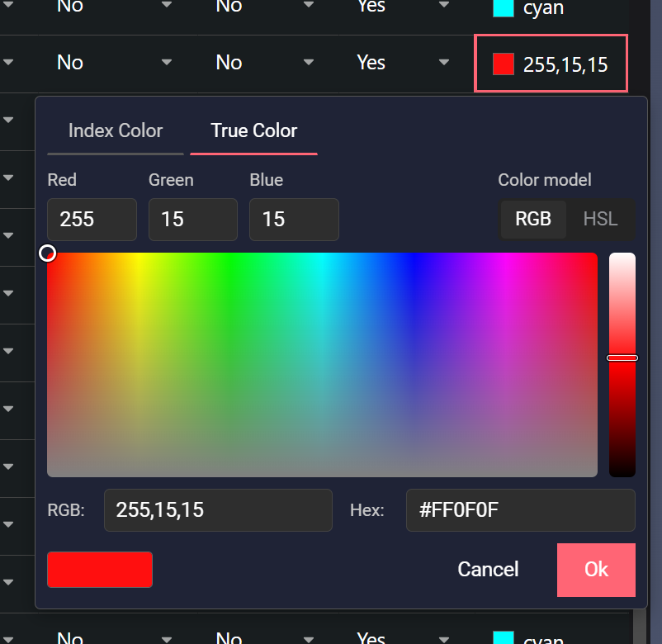
Task: Open first No dropdown in 255,15,15 row
Action: pos(167,63)
